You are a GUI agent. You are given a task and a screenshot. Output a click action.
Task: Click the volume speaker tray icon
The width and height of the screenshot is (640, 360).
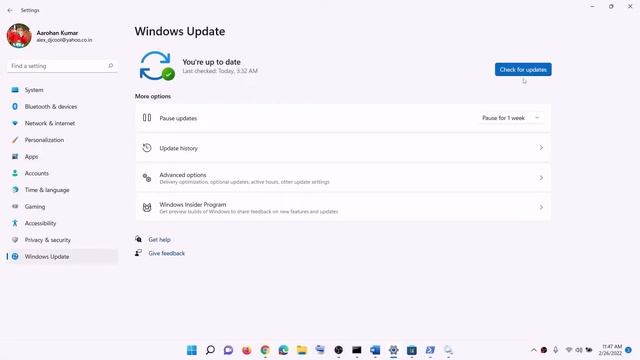coord(579,350)
